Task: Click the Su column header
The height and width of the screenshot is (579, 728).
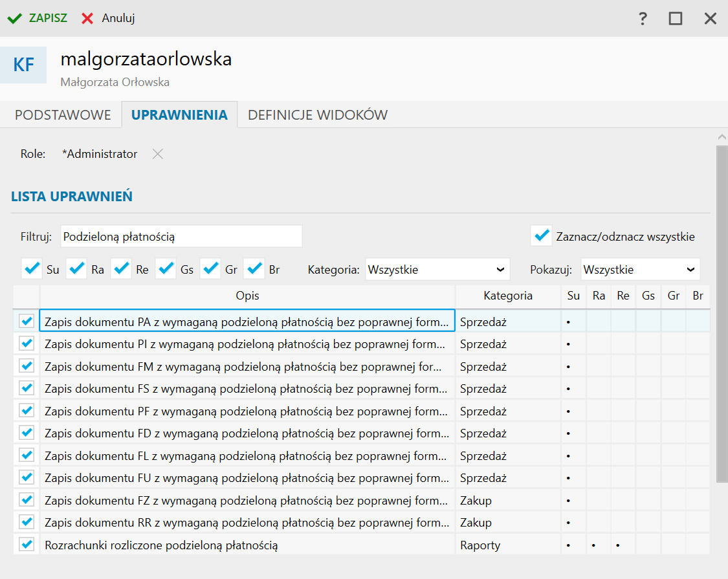Action: click(x=573, y=296)
